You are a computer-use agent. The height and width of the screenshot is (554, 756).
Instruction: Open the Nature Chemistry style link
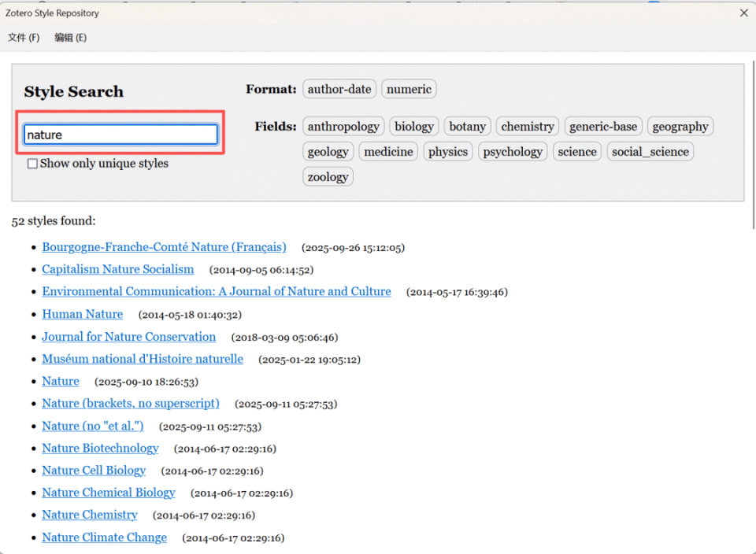click(90, 515)
